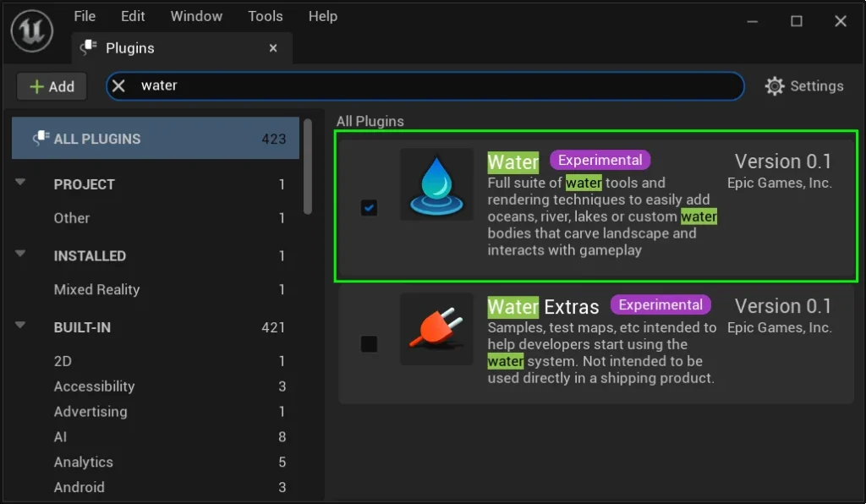Clear the search with the X icon
This screenshot has height=504, width=866.
(119, 85)
